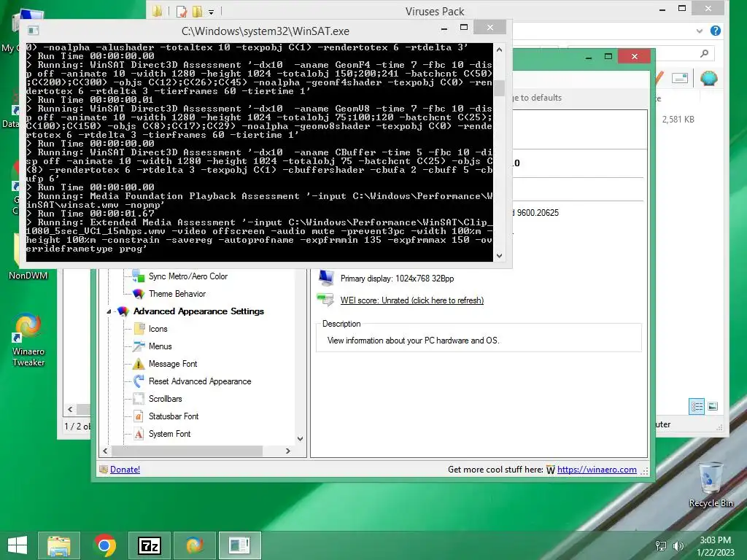The image size is (747, 560).
Task: Click the Donate! link
Action: (x=125, y=470)
